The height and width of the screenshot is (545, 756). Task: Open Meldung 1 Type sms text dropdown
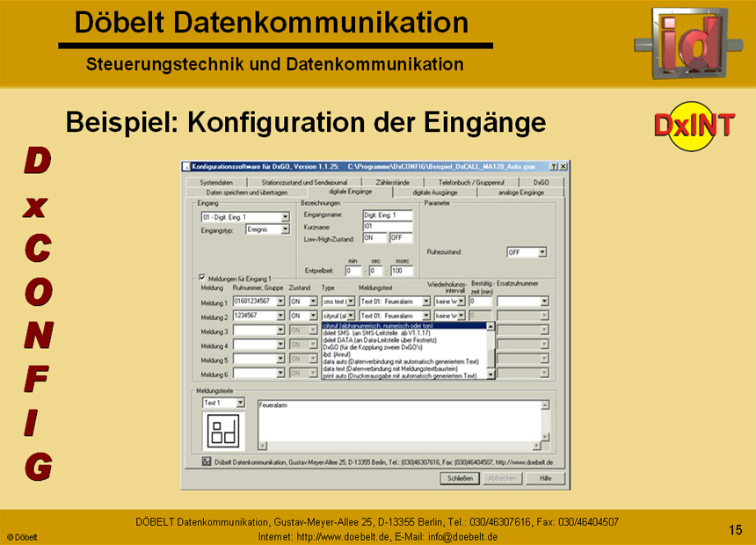click(351, 302)
